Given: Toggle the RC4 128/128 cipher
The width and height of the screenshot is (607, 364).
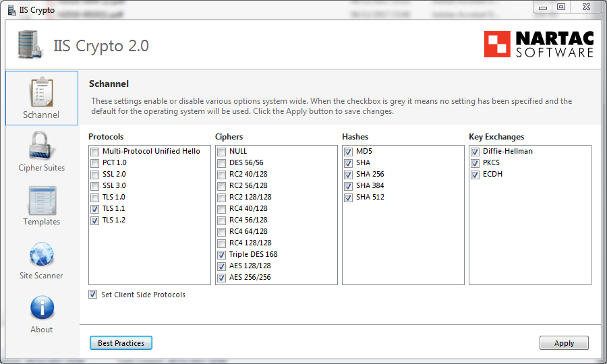Looking at the screenshot, I should tap(221, 243).
